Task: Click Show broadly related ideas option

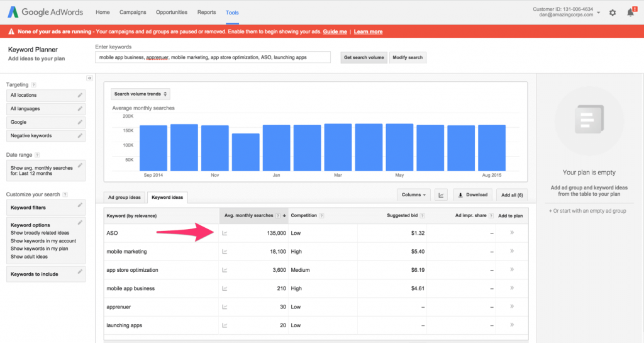Action: coord(40,233)
